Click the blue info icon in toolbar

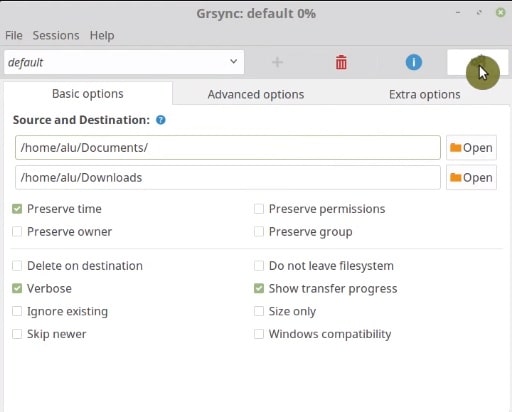tap(414, 62)
